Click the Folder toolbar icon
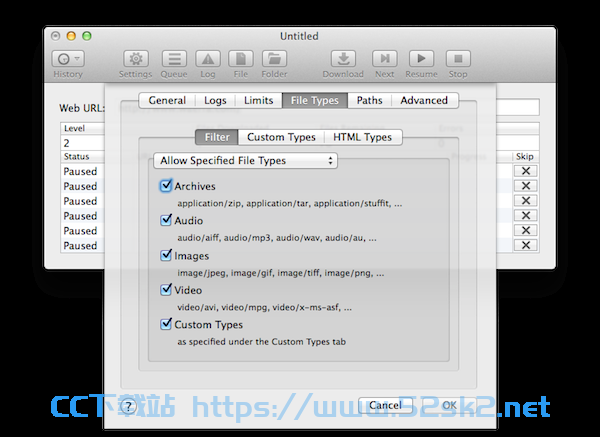The height and width of the screenshot is (437, 600). click(274, 59)
